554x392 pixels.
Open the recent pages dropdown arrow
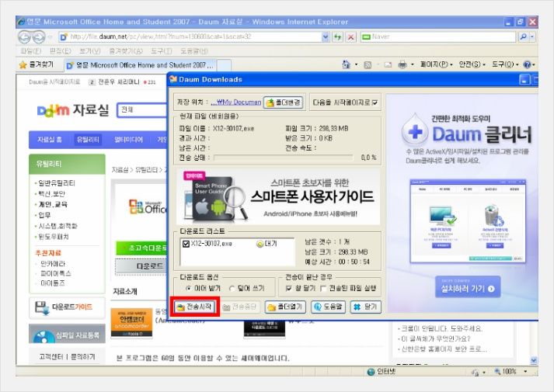[50, 36]
